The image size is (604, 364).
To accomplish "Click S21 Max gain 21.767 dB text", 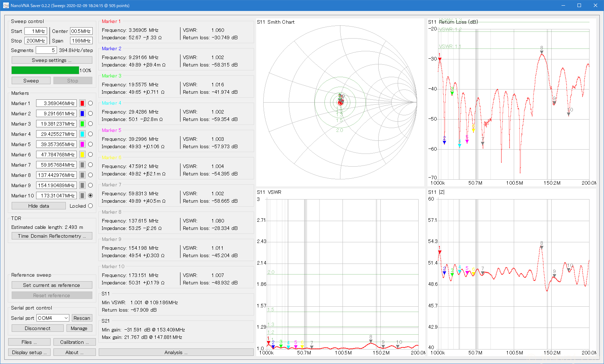I will pos(142,337).
